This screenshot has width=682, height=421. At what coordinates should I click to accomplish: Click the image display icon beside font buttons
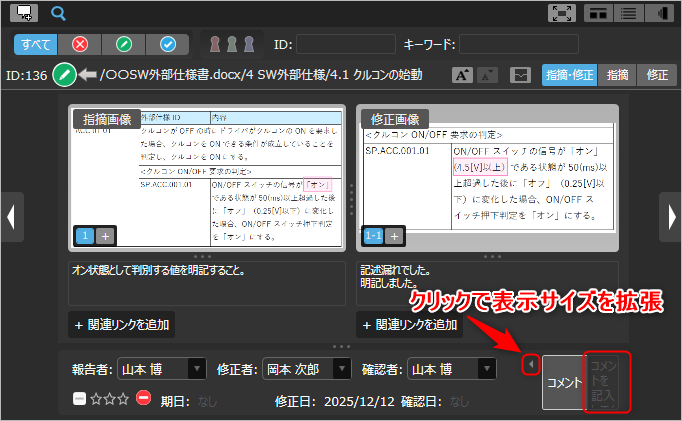point(519,74)
